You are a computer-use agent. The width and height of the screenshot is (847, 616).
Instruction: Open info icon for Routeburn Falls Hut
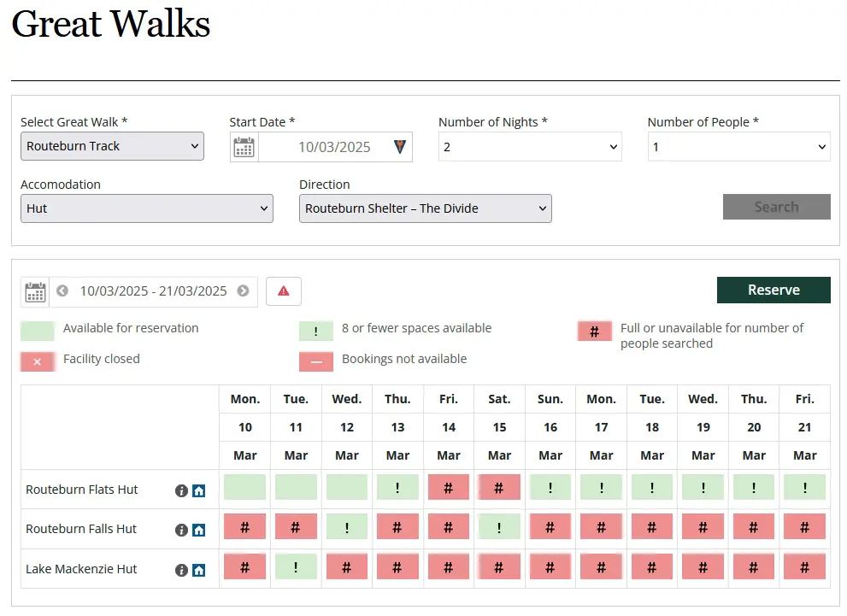[x=181, y=530]
